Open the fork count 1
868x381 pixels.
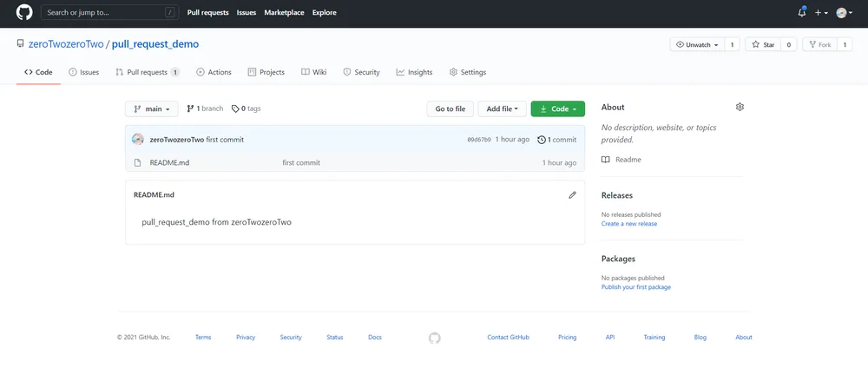[x=845, y=45]
